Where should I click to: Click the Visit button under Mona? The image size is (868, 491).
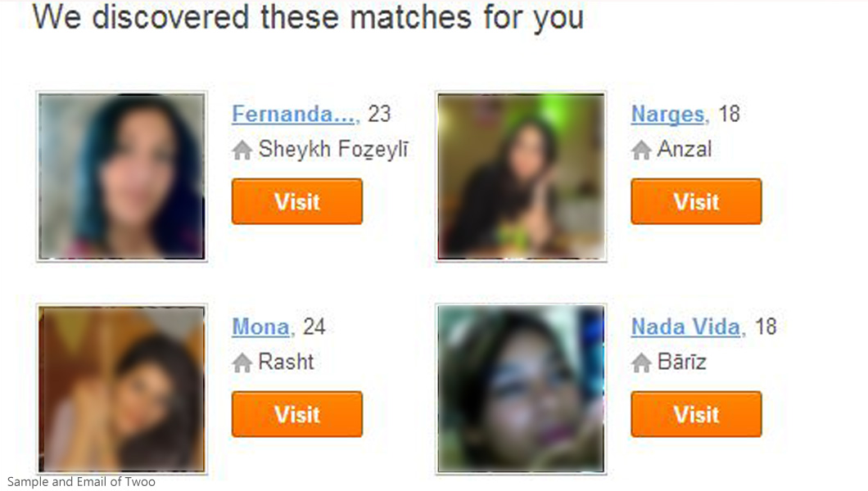click(297, 414)
